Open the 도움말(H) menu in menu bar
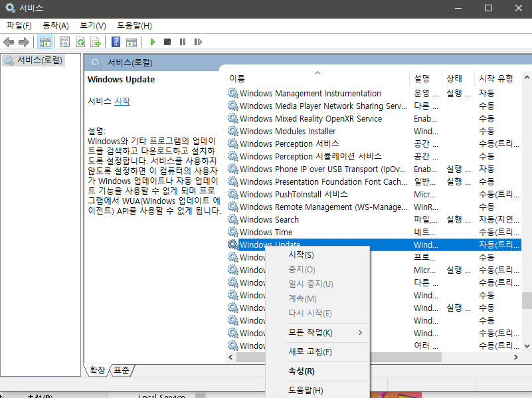This screenshot has height=398, width=532. 134,26
